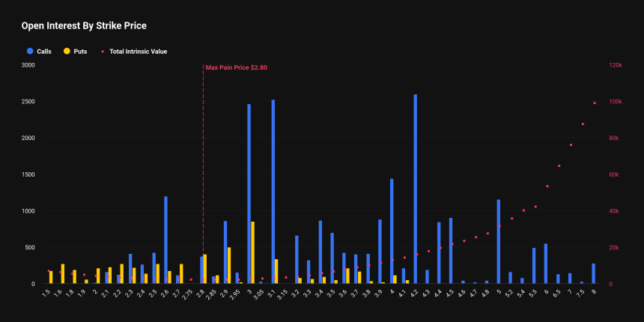This screenshot has height=322, width=644.
Task: Click the tallest blue bar at strike 4.2
Action: tap(415, 189)
